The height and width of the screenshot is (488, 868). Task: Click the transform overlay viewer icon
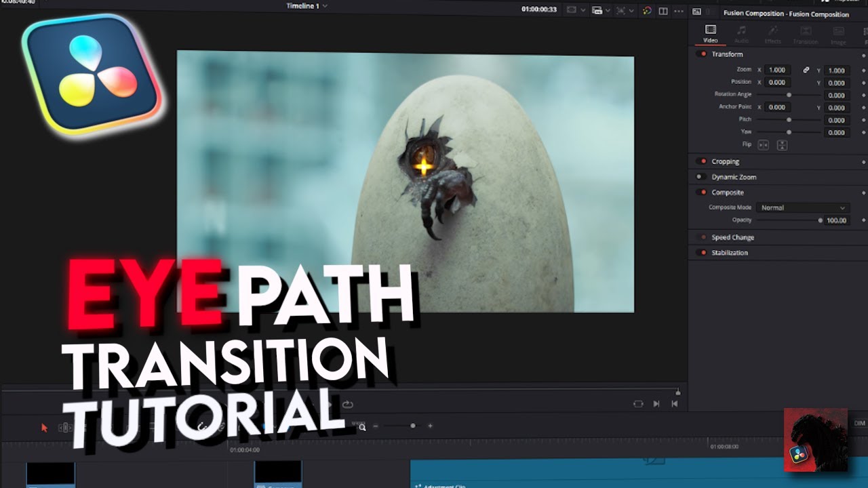click(x=621, y=10)
